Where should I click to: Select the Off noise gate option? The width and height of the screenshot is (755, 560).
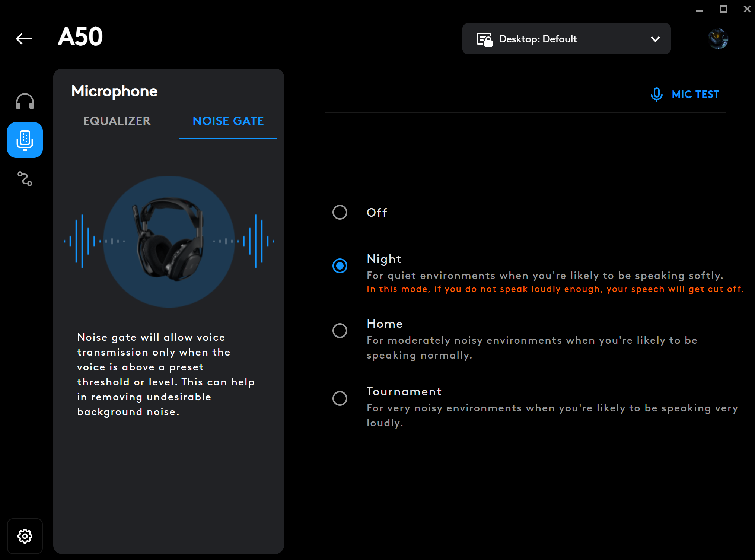click(340, 212)
